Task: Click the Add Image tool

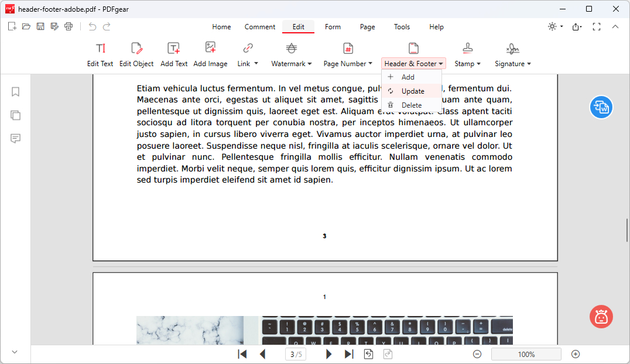Action: (x=210, y=54)
